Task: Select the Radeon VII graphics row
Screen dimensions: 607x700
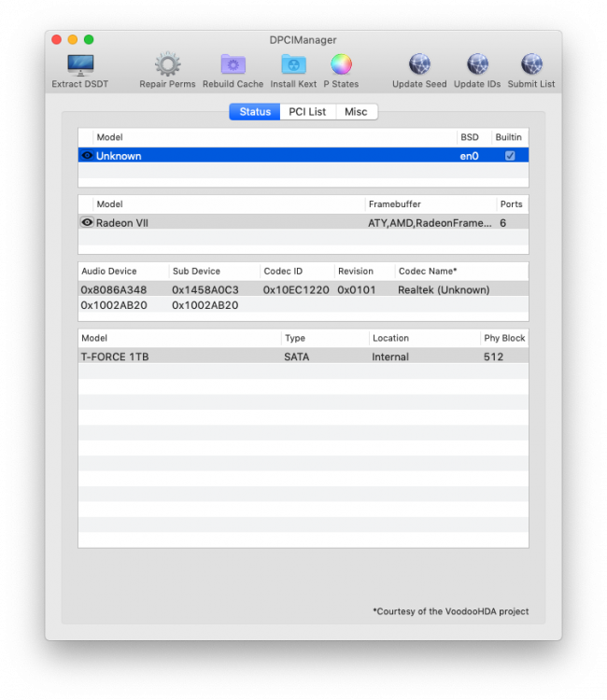Action: point(303,222)
